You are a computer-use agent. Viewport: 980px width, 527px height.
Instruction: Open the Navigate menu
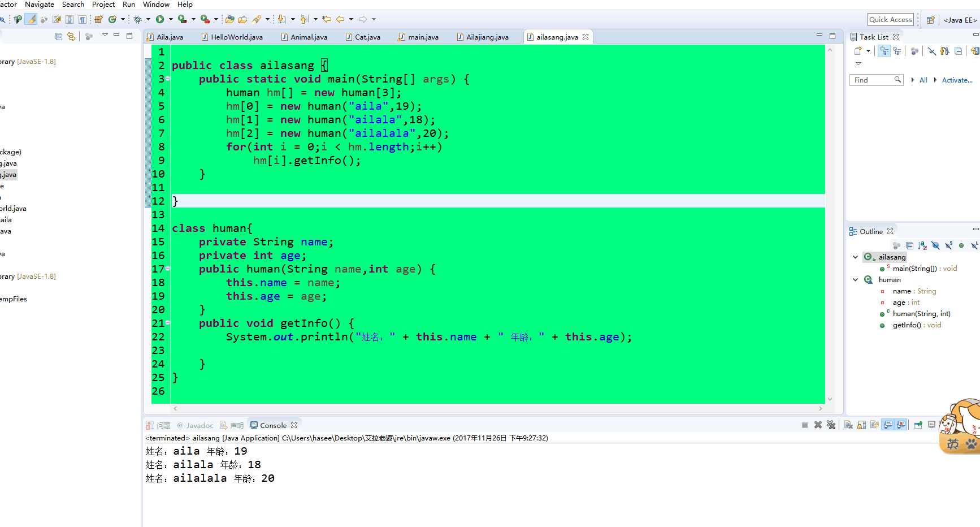[x=40, y=5]
